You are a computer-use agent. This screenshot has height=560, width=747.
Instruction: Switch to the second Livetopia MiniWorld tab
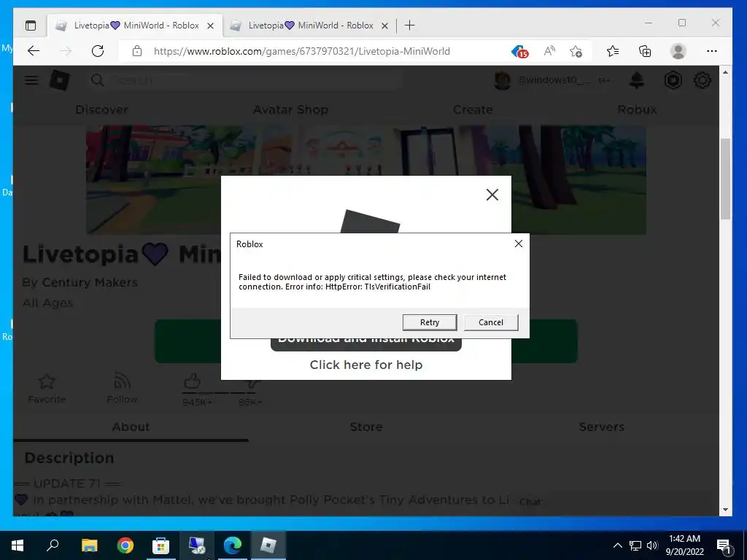(x=311, y=26)
